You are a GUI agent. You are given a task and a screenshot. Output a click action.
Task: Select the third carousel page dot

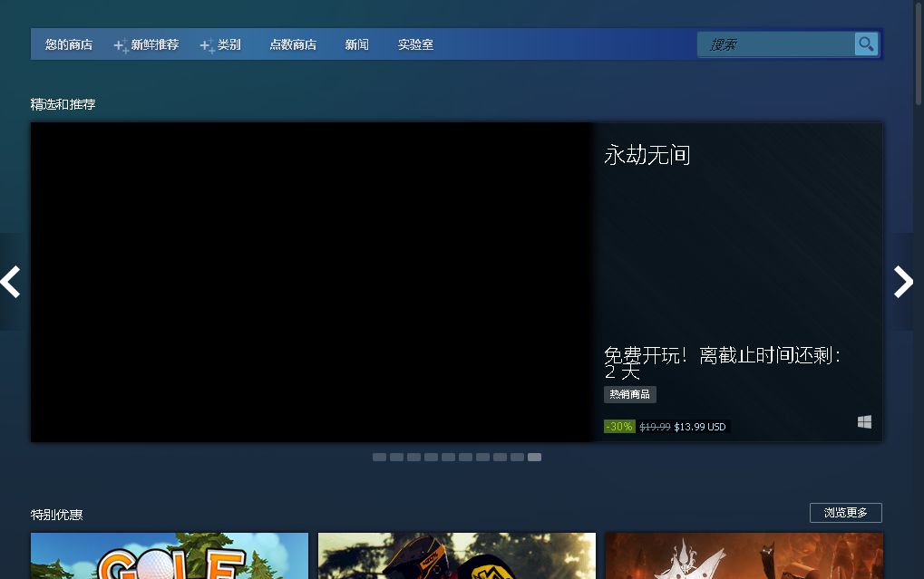coord(413,457)
